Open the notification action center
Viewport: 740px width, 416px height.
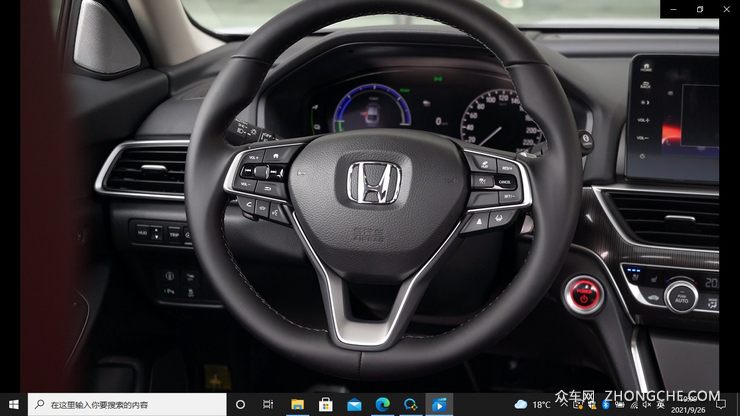[721, 404]
